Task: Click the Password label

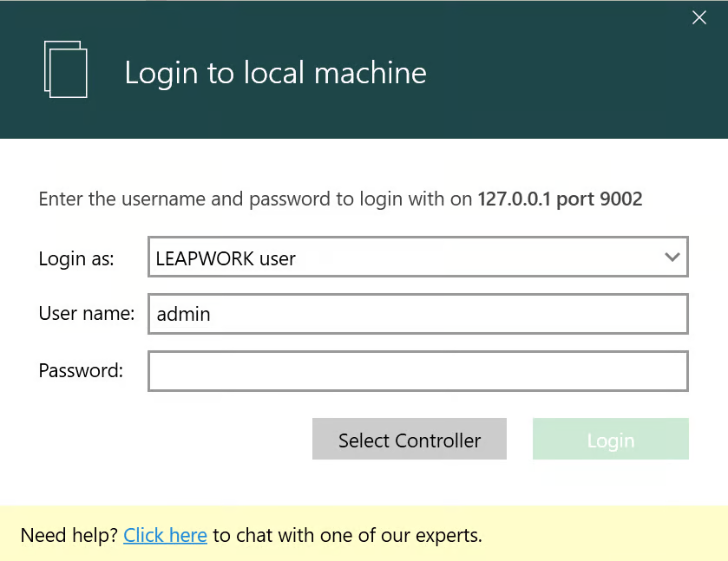Action: 81,370
